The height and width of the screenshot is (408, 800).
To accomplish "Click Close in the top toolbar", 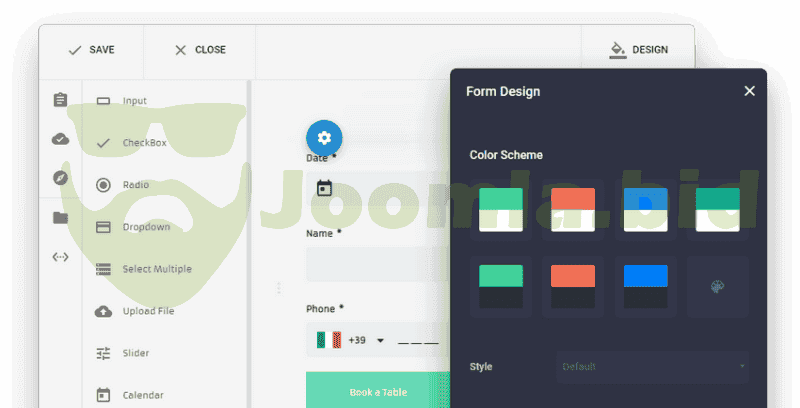I will (x=200, y=50).
